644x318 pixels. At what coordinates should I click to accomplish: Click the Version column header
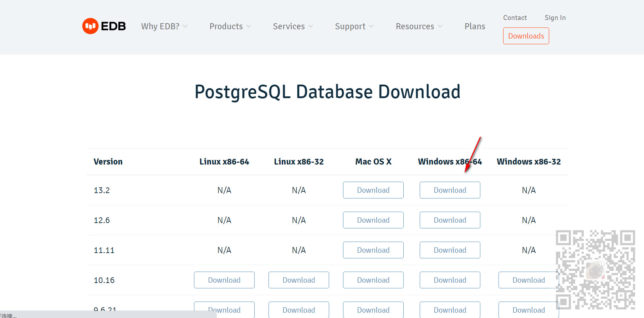(108, 162)
